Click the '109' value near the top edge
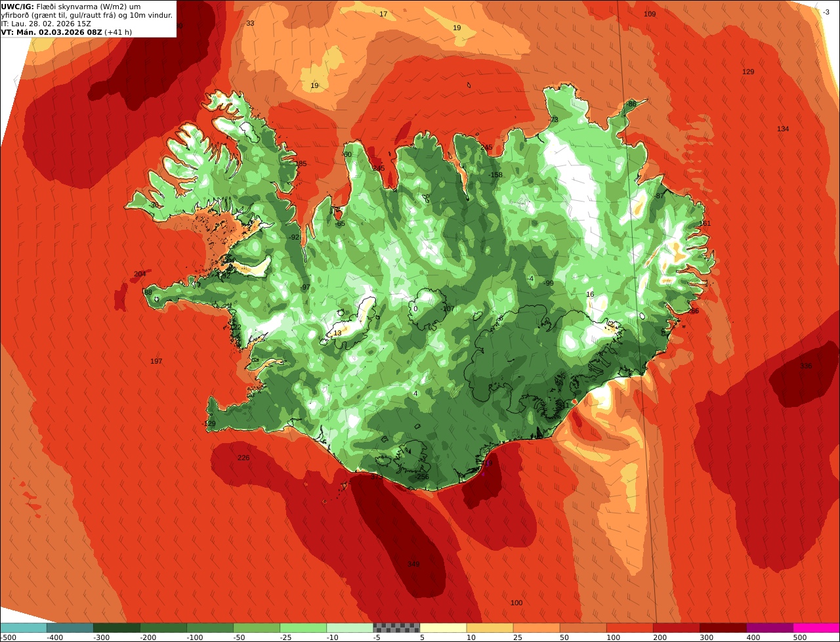840x642 pixels. point(650,14)
